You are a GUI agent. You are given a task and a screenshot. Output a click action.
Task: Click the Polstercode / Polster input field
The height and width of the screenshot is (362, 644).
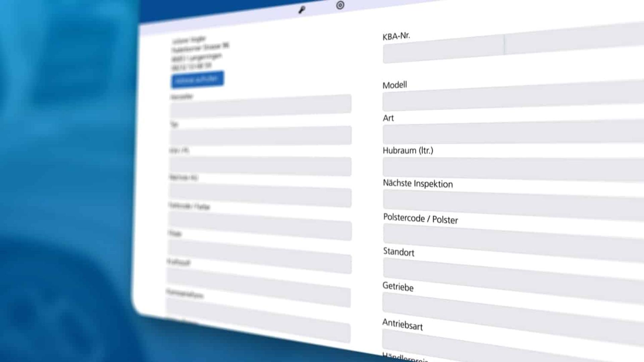(x=513, y=243)
